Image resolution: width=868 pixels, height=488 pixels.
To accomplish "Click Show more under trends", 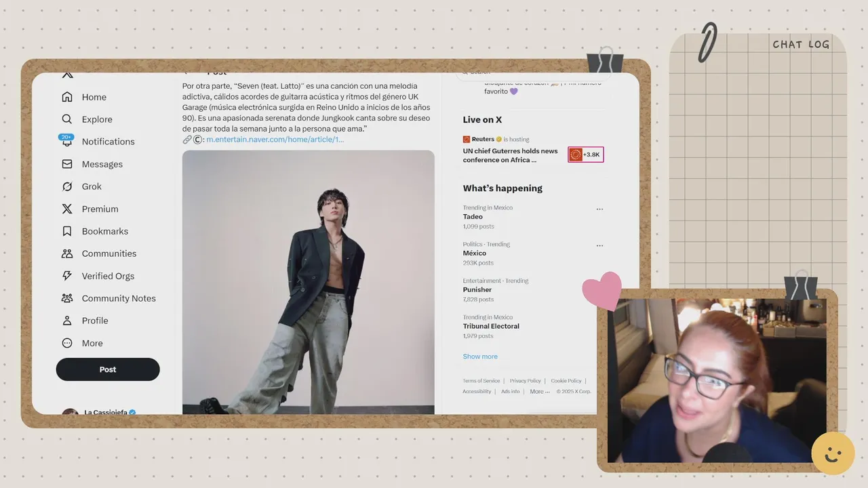I will (480, 357).
